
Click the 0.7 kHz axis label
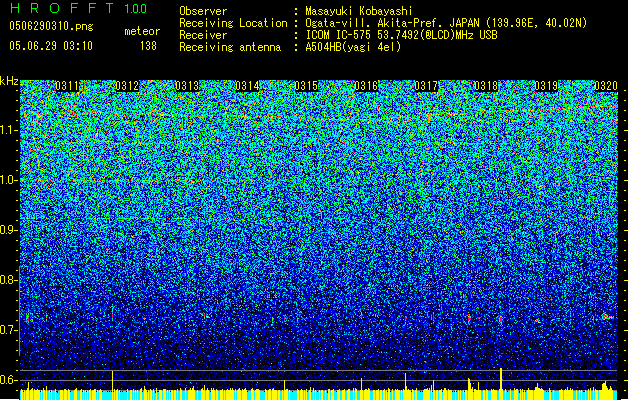pyautogui.click(x=8, y=330)
